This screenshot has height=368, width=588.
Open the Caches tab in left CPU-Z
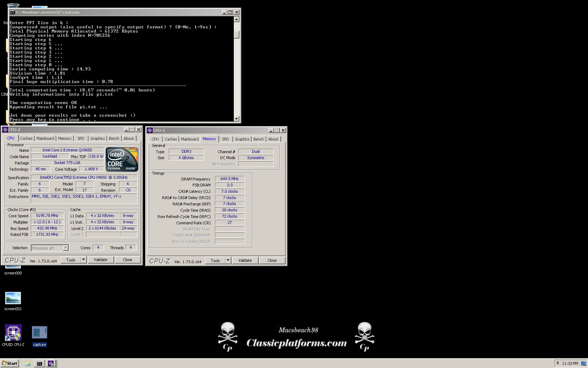pyautogui.click(x=26, y=138)
